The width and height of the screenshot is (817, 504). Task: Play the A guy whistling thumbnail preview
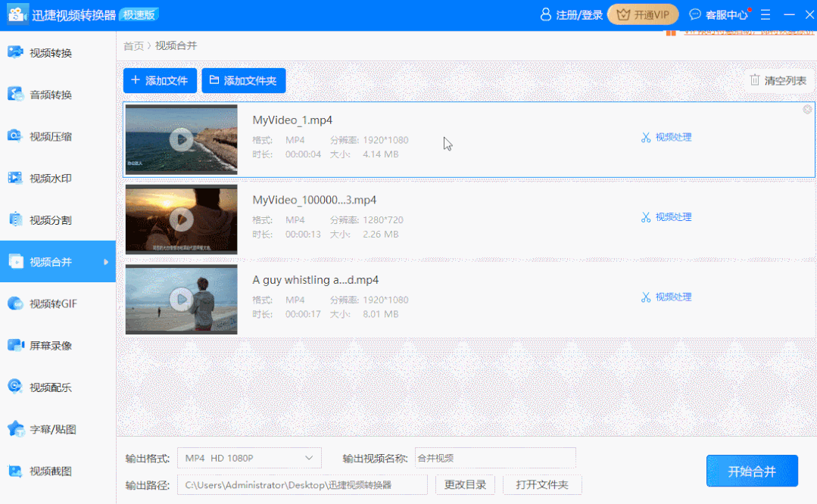[x=181, y=300]
